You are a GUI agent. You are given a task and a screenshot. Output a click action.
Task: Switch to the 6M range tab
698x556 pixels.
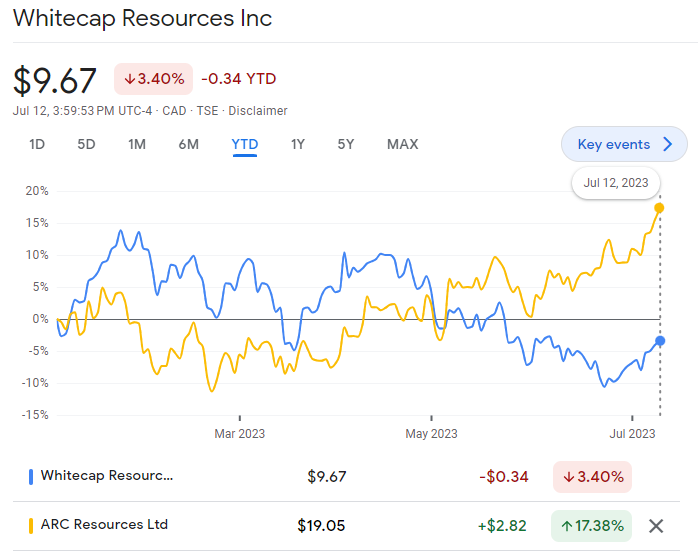point(188,144)
